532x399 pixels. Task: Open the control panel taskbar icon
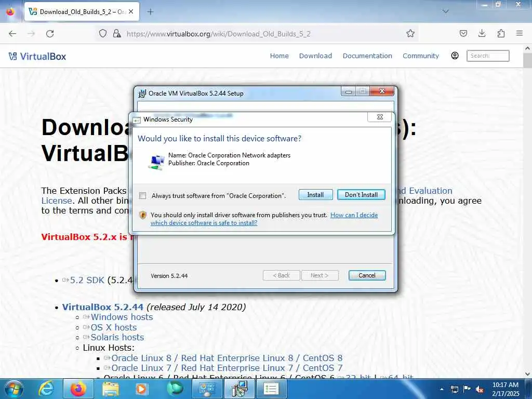pyautogui.click(x=207, y=389)
